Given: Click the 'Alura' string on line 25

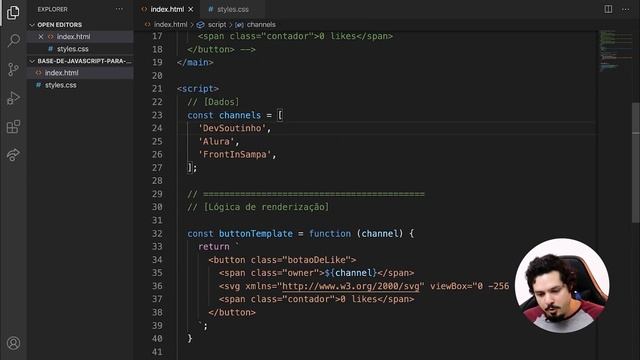Looking at the screenshot, I should coord(216,142).
